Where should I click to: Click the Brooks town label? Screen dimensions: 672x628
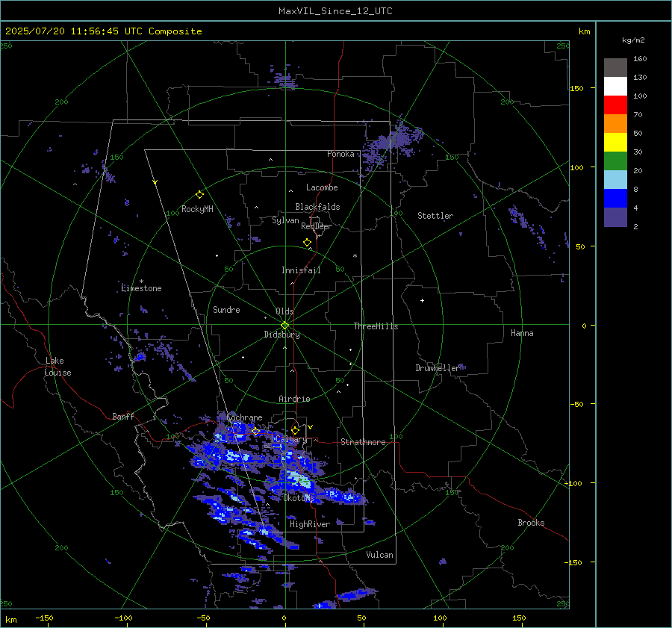[531, 523]
